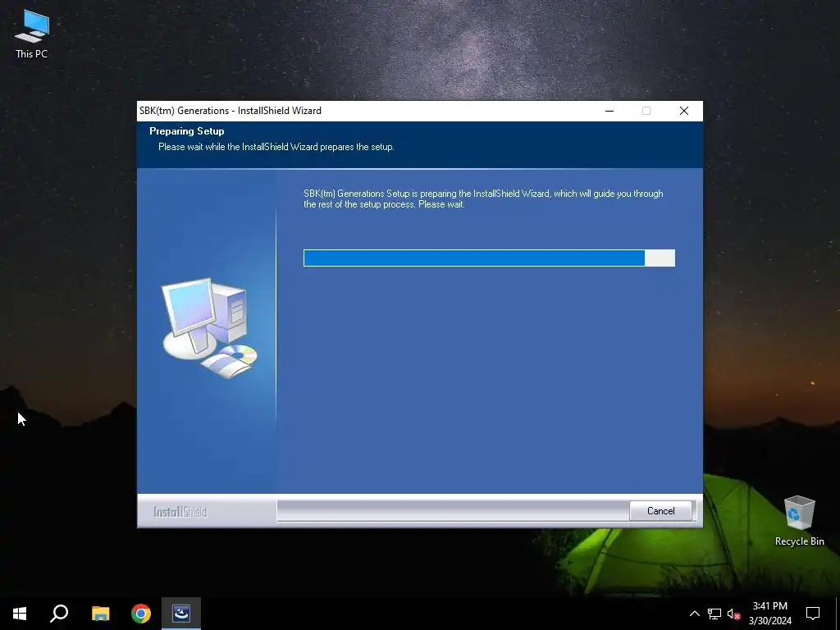
Task: Select the InstallShield setup taskbar icon
Action: click(x=181, y=614)
